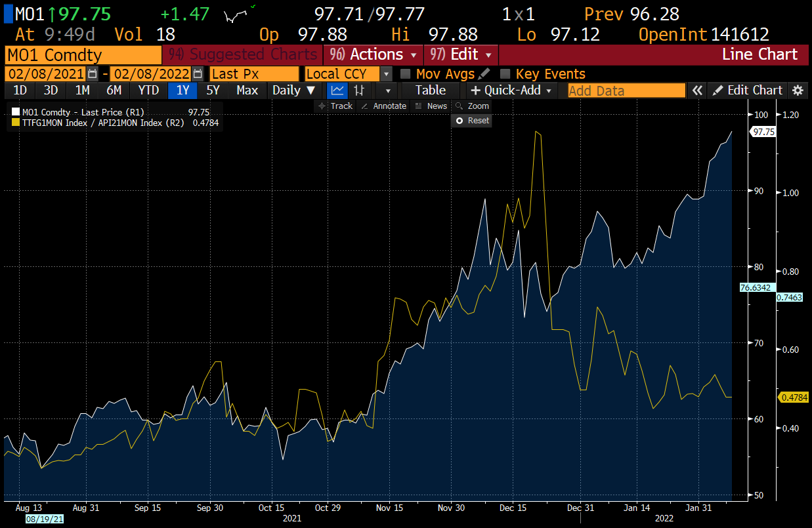812x528 pixels.
Task: Click the Track crosshair tool
Action: tap(335, 106)
